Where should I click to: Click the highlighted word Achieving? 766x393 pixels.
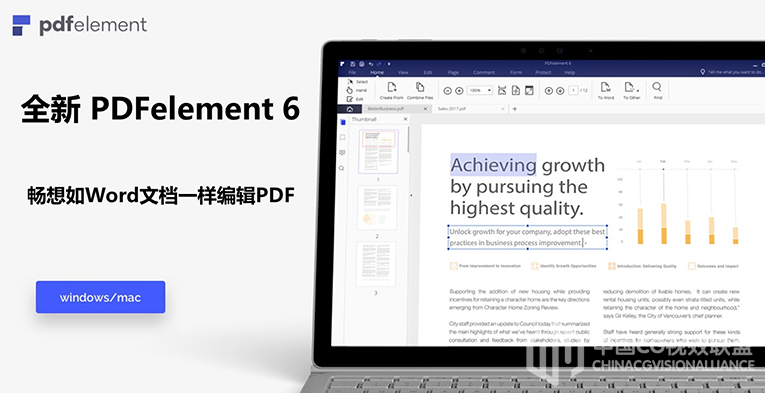click(493, 165)
